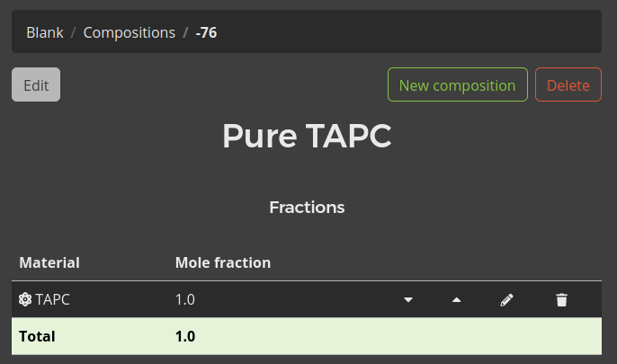The width and height of the screenshot is (617, 364).
Task: Edit the TAPC fraction with the pencil icon
Action: pyautogui.click(x=506, y=300)
